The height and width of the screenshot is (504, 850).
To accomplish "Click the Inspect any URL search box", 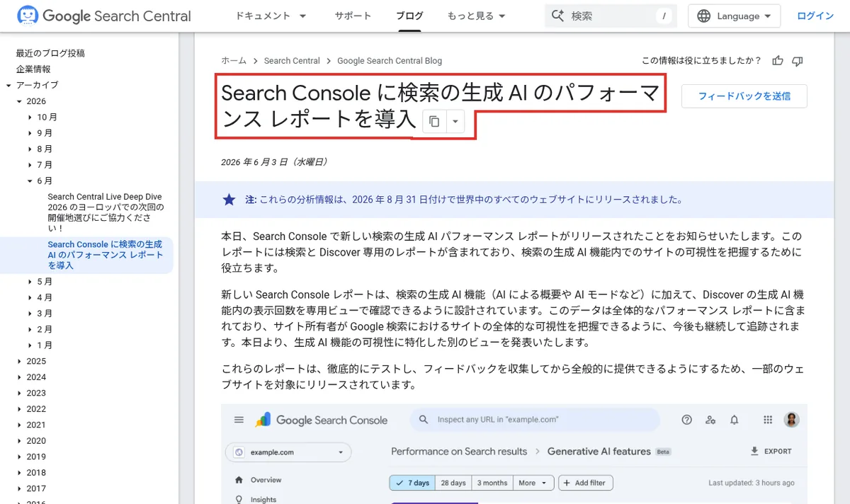I will point(534,420).
